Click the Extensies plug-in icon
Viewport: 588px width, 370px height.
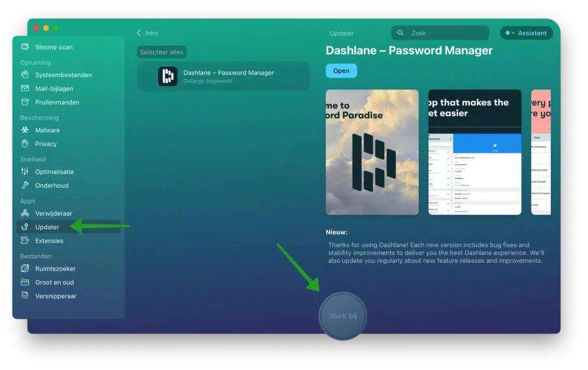(25, 241)
